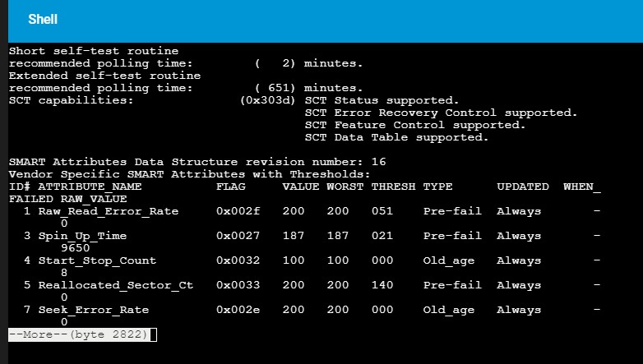This screenshot has height=364, width=643.
Task: Click the Spin_Up_Time raw value 9650
Action: (75, 248)
